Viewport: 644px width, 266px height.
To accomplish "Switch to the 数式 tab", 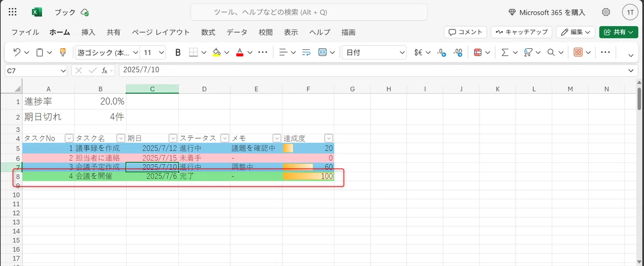I will (x=208, y=32).
